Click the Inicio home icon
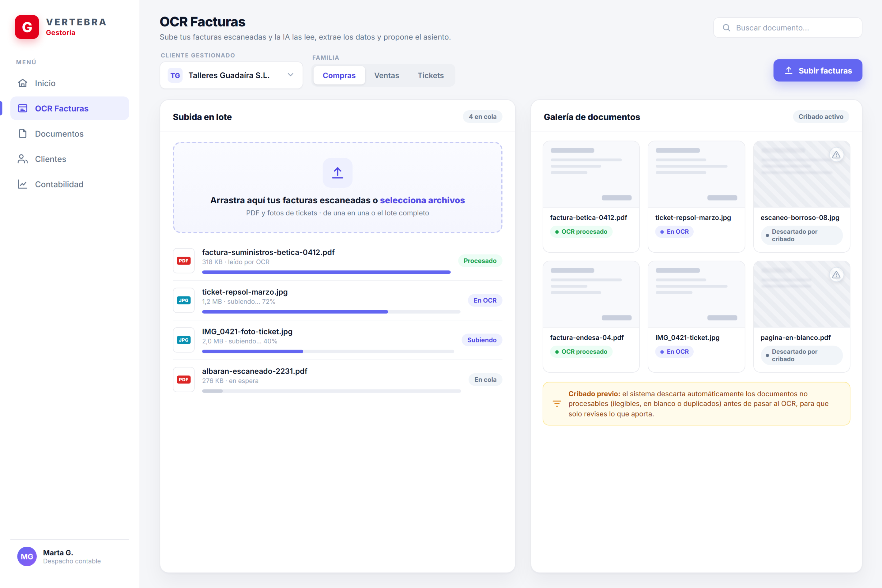 (22, 83)
